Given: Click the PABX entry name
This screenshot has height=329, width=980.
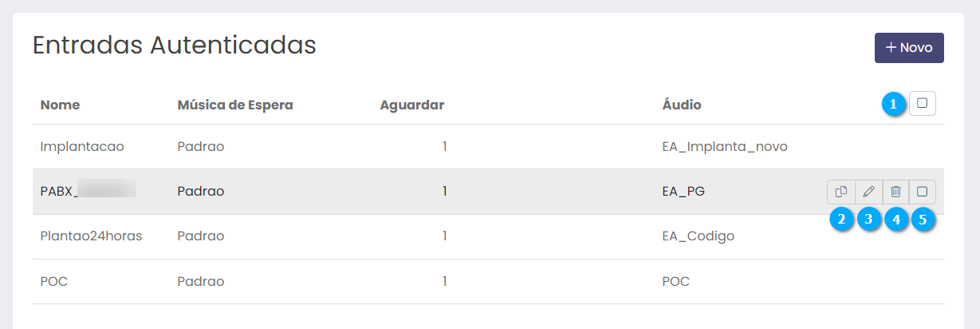Looking at the screenshot, I should (58, 192).
